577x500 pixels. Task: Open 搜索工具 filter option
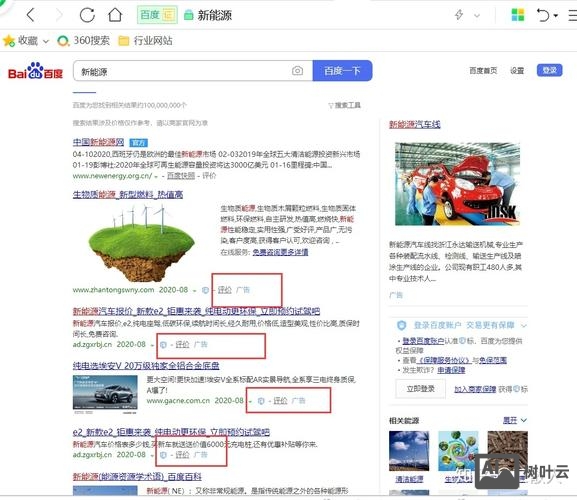pos(344,106)
